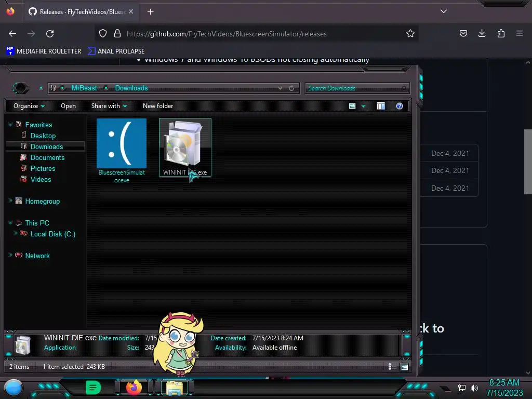Screen dimensions: 532x399
Task: Switch to details view in status bar
Action: (x=390, y=366)
